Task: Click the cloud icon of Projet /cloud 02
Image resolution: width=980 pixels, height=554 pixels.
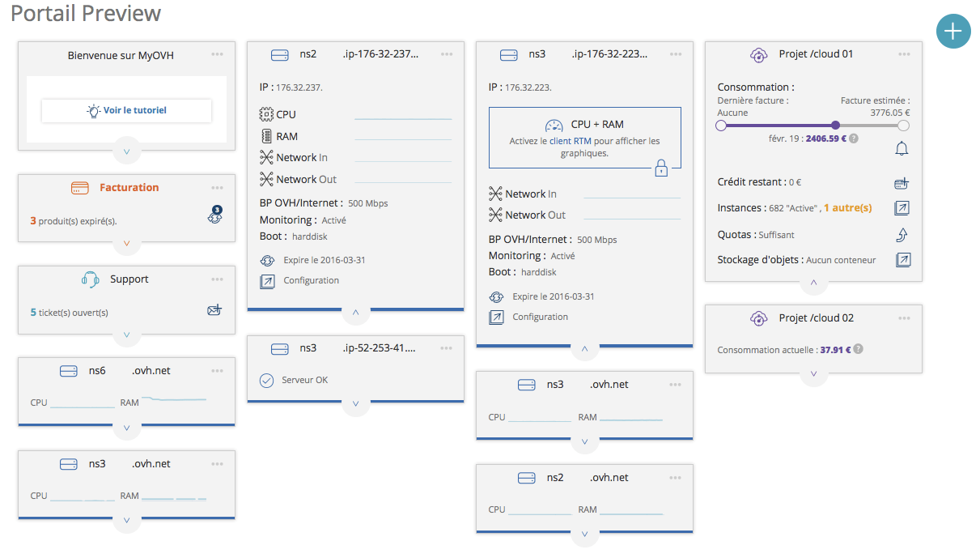Action: (759, 318)
